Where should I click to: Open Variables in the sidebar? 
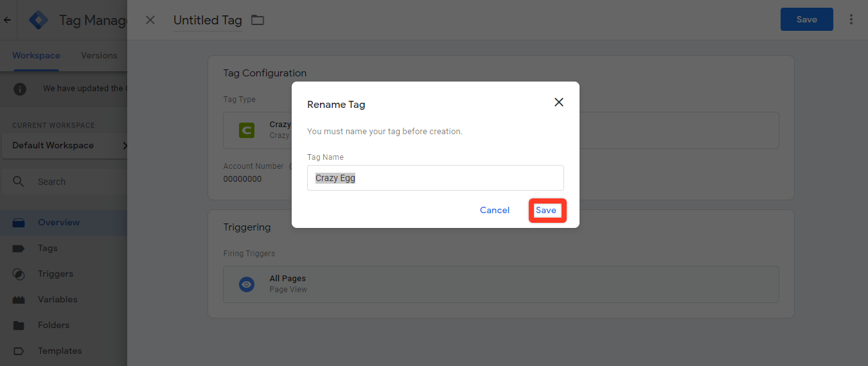pyautogui.click(x=64, y=299)
